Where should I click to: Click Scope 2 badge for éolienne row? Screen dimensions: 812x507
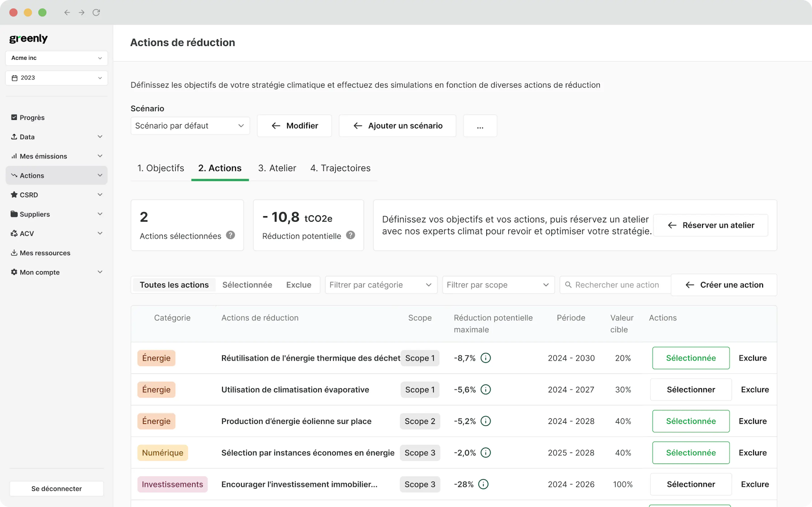[420, 421]
